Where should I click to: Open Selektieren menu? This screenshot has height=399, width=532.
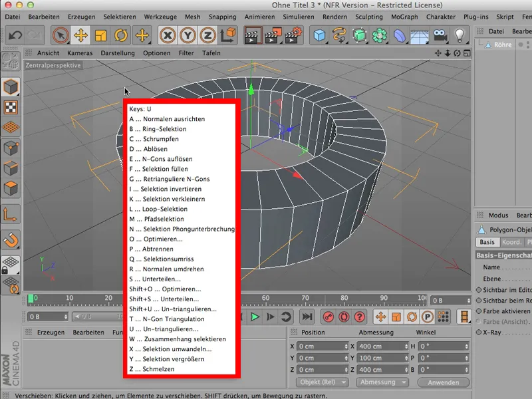tap(120, 17)
